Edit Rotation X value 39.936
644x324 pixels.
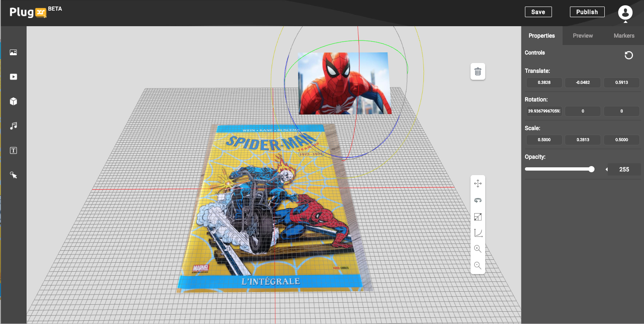click(544, 111)
